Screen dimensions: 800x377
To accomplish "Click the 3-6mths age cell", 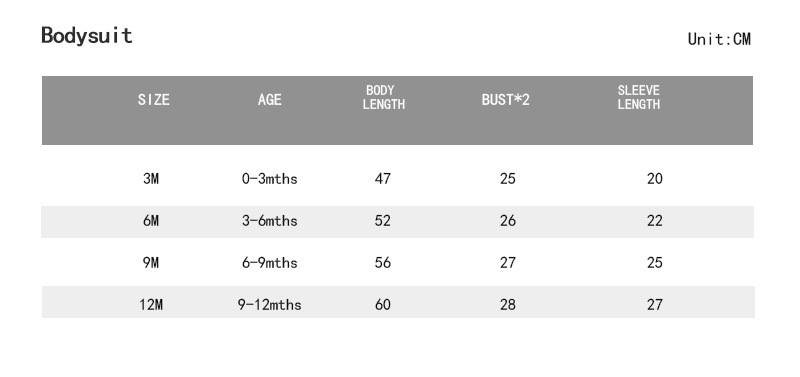I will 269,221.
